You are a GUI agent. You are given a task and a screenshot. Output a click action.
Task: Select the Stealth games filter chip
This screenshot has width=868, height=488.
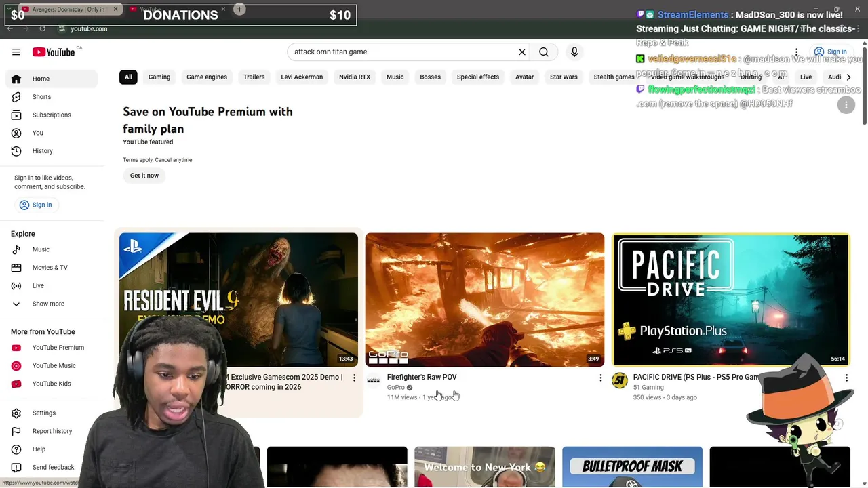(614, 77)
